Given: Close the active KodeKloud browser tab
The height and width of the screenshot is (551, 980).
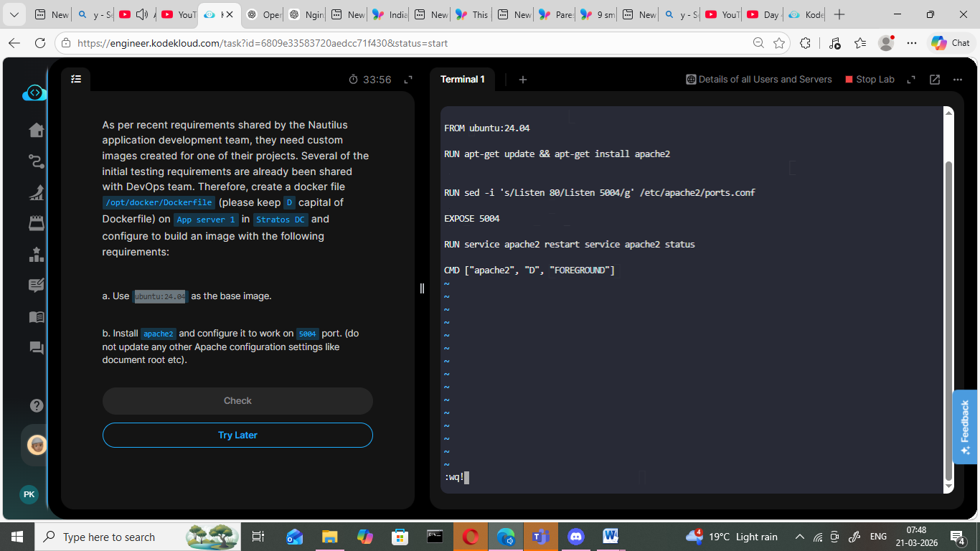Looking at the screenshot, I should coord(229,14).
